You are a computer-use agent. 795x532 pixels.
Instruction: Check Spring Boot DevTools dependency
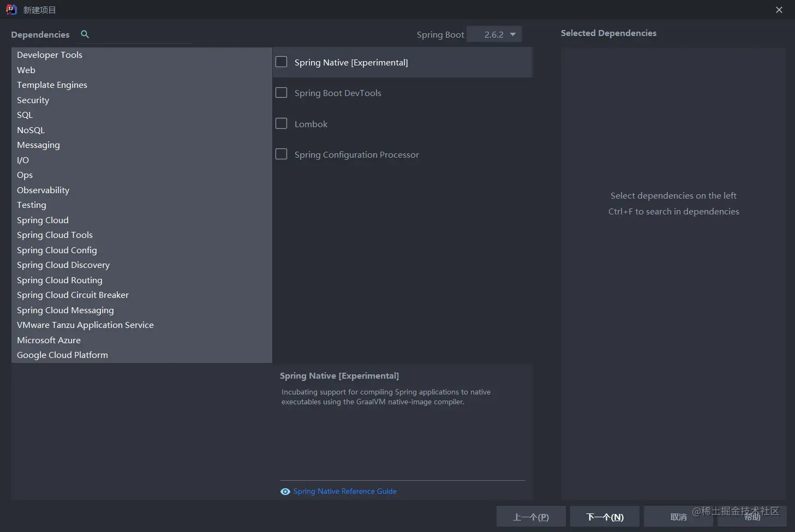[282, 93]
